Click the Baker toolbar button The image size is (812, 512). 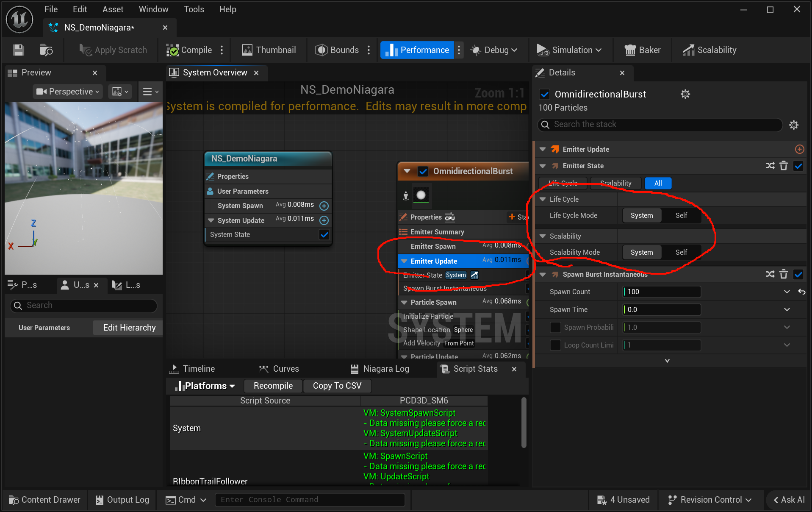(x=643, y=50)
